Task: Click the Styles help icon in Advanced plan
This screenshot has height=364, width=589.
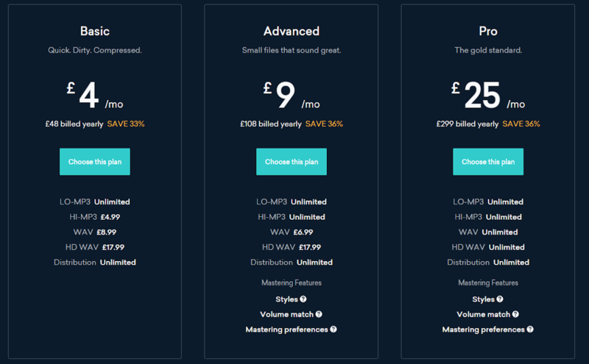Action: point(303,299)
